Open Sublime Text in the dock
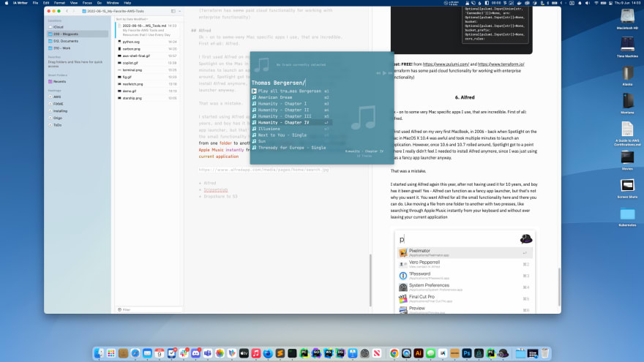The height and width of the screenshot is (362, 644). pyautogui.click(x=280, y=353)
